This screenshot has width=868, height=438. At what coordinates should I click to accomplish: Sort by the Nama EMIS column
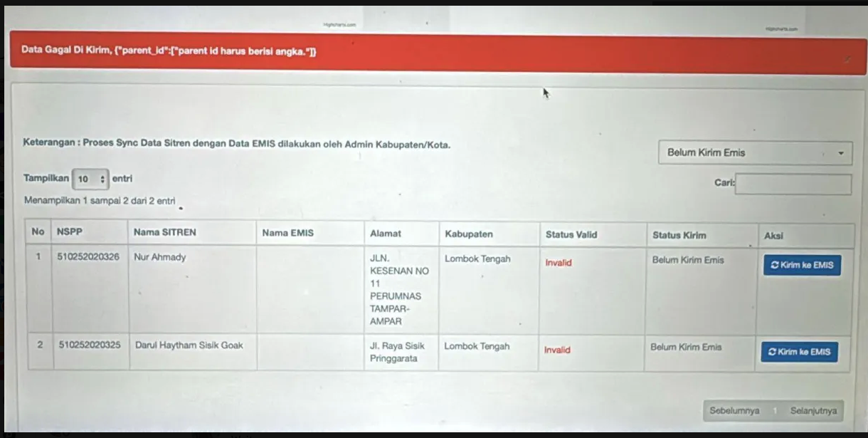287,233
